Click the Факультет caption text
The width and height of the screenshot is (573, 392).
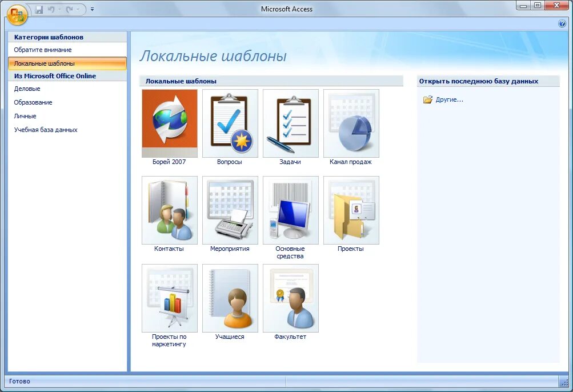290,337
